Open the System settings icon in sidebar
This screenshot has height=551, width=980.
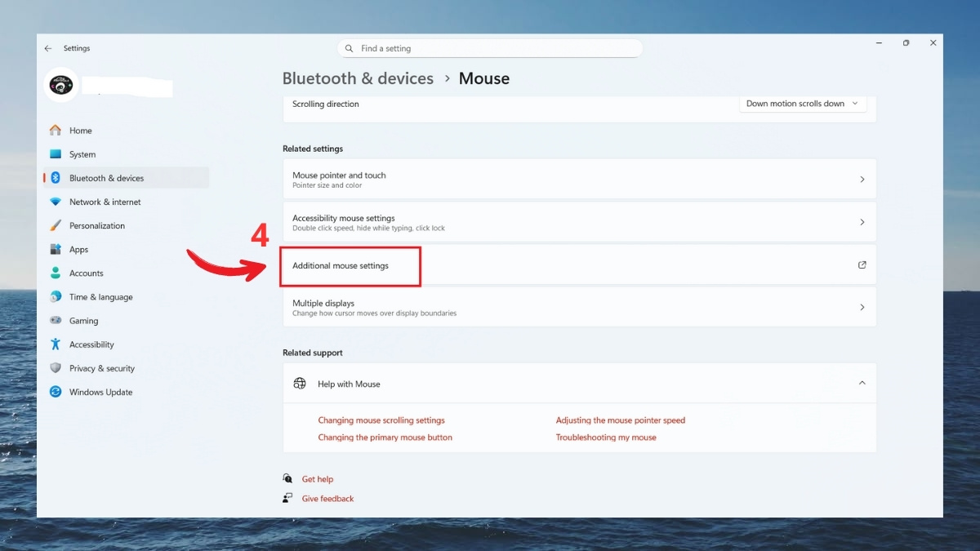pos(55,153)
